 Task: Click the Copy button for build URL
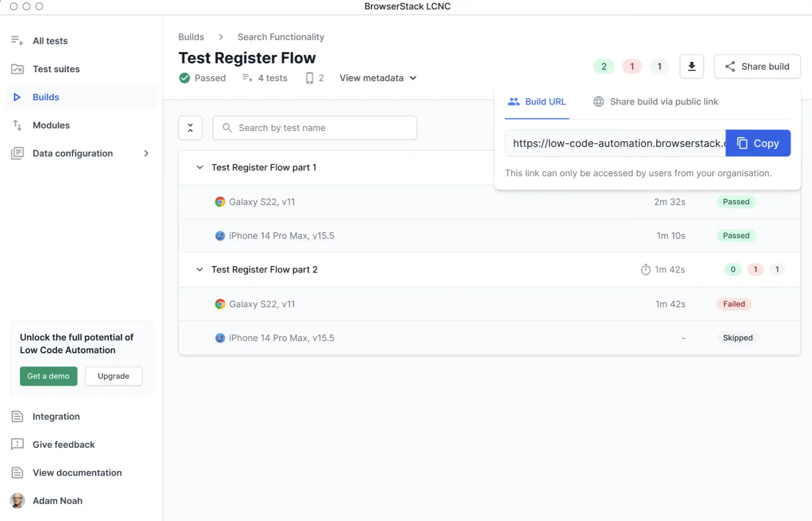(758, 143)
